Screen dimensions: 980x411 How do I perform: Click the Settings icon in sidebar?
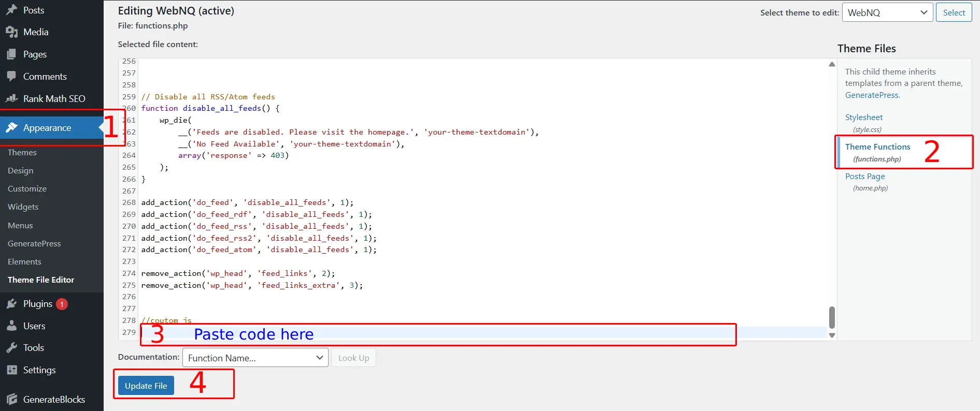11,370
